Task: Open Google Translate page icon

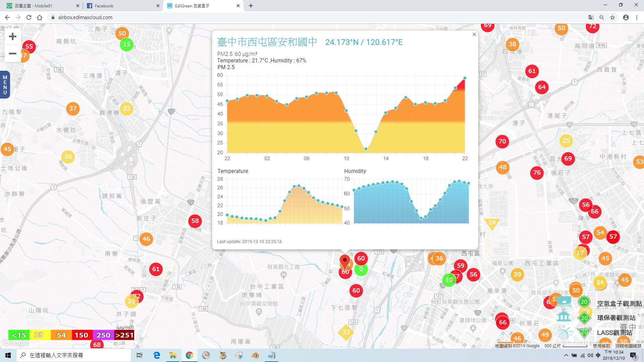Action: 591,17
